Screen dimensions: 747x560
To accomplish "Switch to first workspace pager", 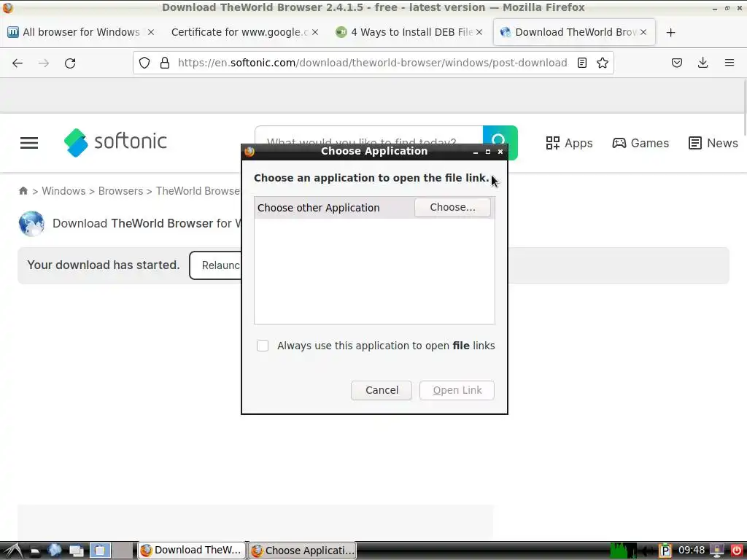I will [100, 551].
